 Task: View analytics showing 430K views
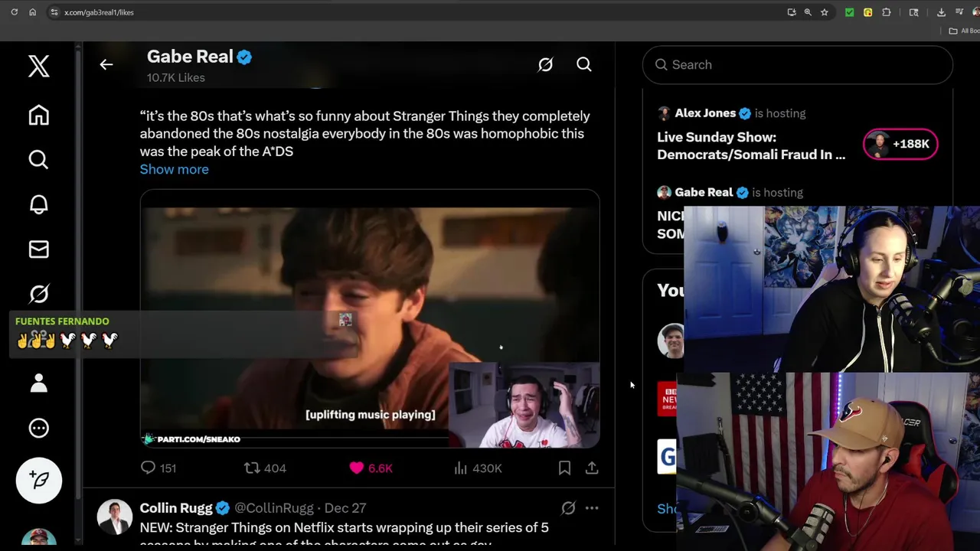click(x=478, y=468)
